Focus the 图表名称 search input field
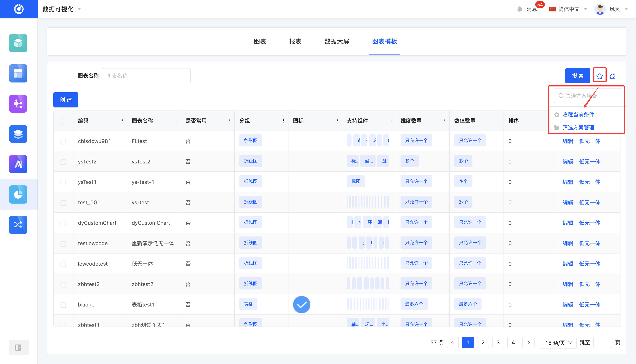The width and height of the screenshot is (636, 364). coord(146,76)
